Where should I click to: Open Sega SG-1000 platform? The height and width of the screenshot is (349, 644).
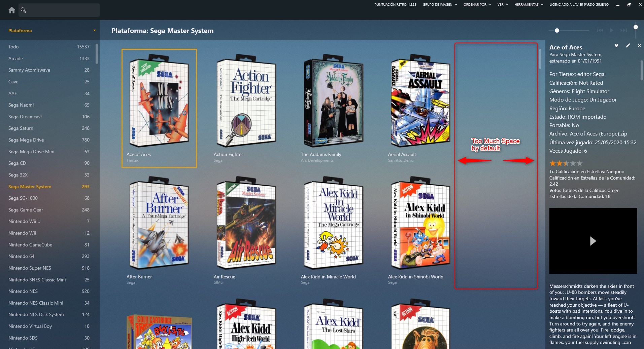pos(49,198)
